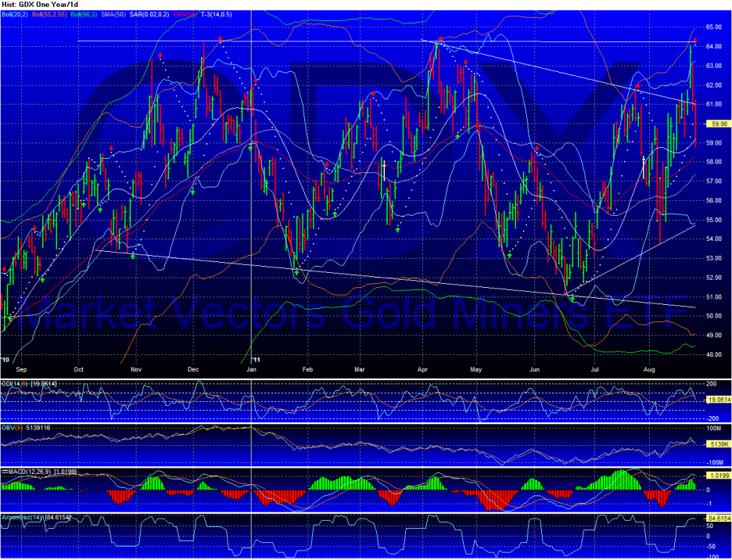Screen dimensions: 732x560
Task: Select the MACD(12,26,9) panel label
Action: click(x=30, y=472)
